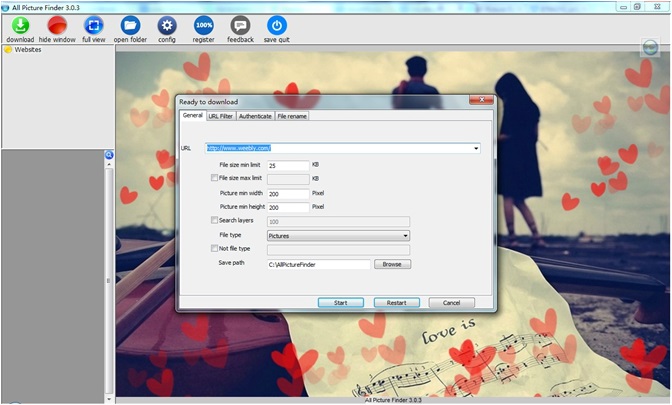This screenshot has height=405, width=672.
Task: Enable File size max limit checkbox
Action: (214, 178)
